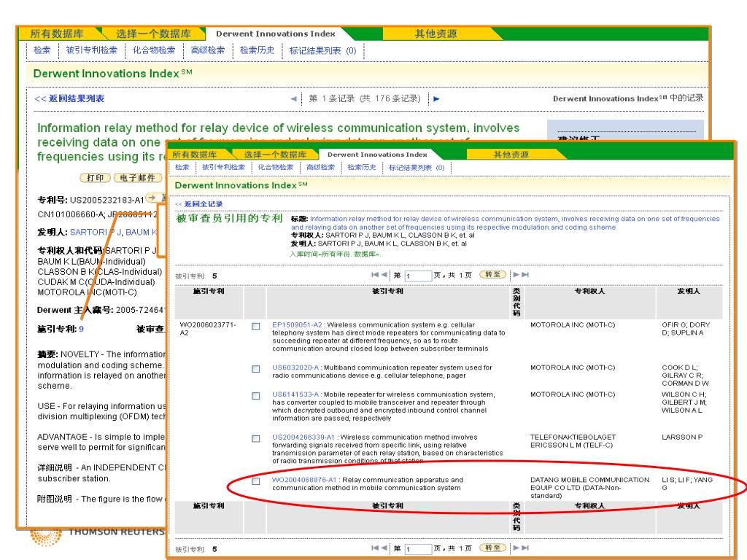The image size is (747, 560).
Task: Click 检索 link in front window
Action: click(x=182, y=167)
